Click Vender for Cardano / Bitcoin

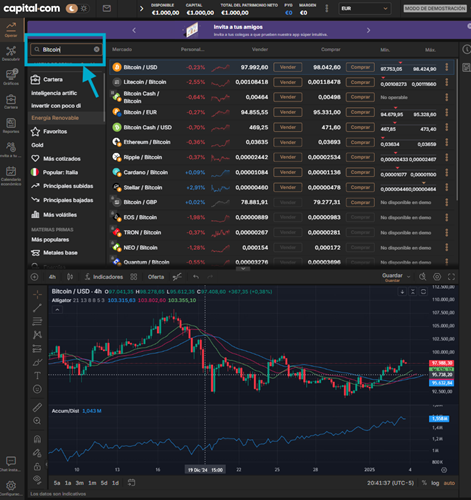(x=288, y=172)
